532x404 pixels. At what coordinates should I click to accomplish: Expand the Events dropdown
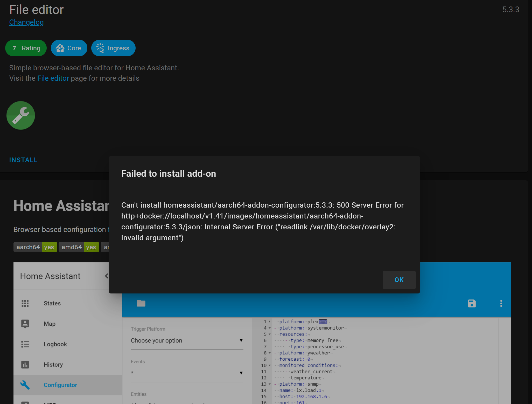click(241, 373)
